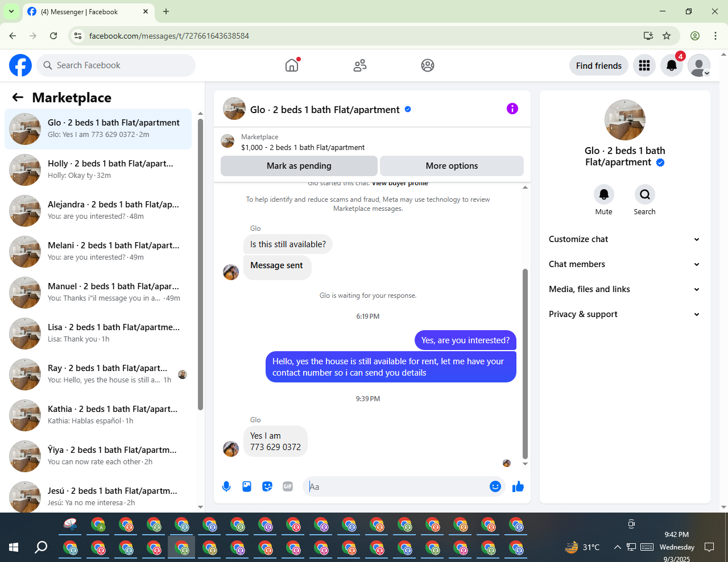
Task: Open the taskbar clock showing 9:42 PM
Action: (677, 547)
